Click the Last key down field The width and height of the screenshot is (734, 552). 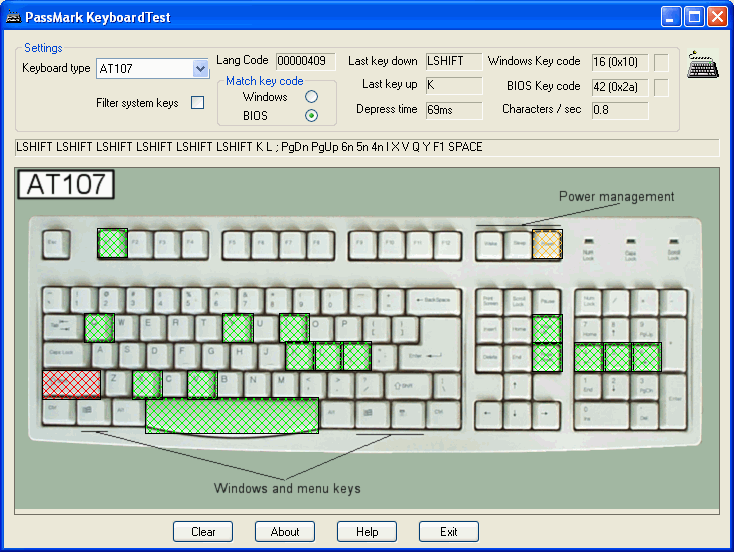click(x=454, y=61)
